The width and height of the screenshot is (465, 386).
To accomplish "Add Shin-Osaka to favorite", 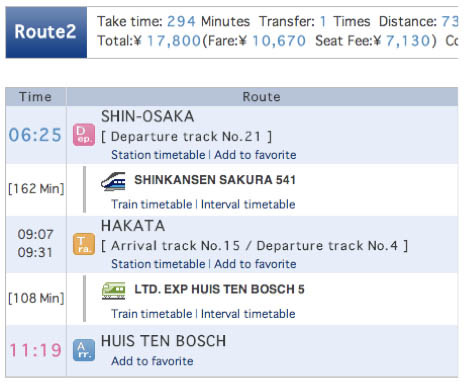I will point(255,155).
